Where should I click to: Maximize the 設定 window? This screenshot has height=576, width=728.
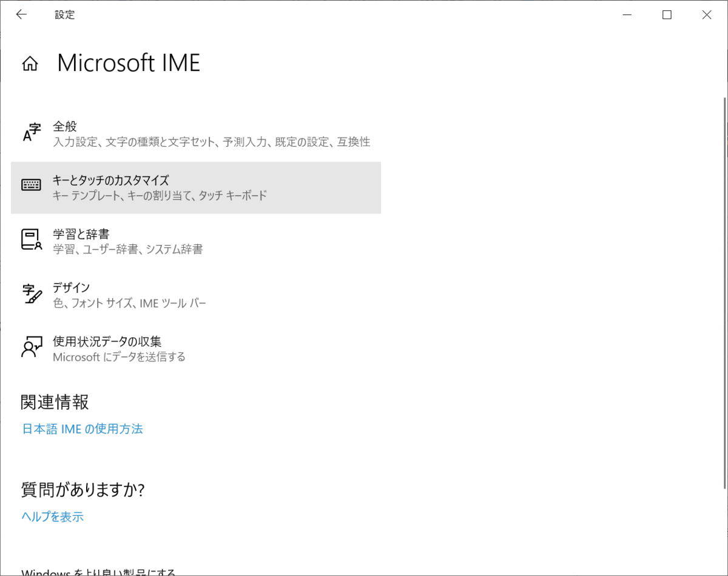pos(667,15)
